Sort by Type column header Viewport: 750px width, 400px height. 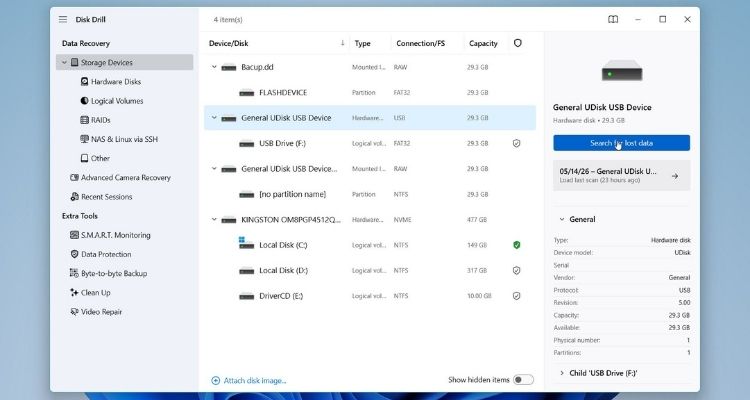pyautogui.click(x=363, y=44)
